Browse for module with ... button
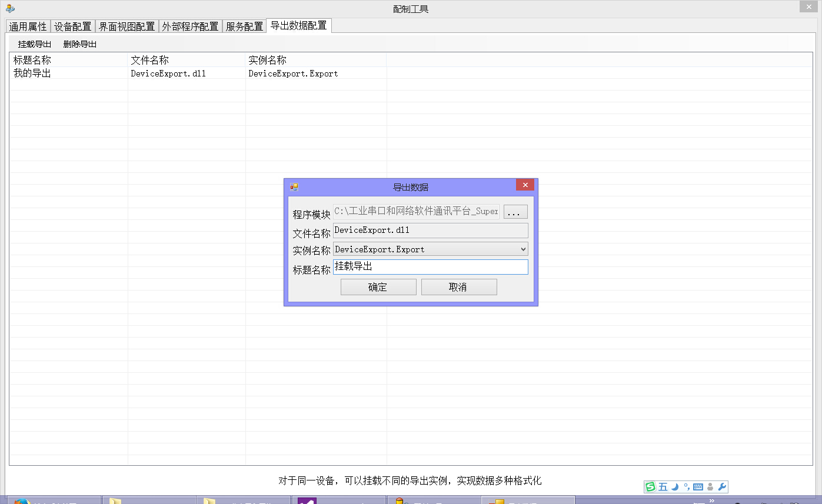This screenshot has width=822, height=504. click(x=515, y=212)
